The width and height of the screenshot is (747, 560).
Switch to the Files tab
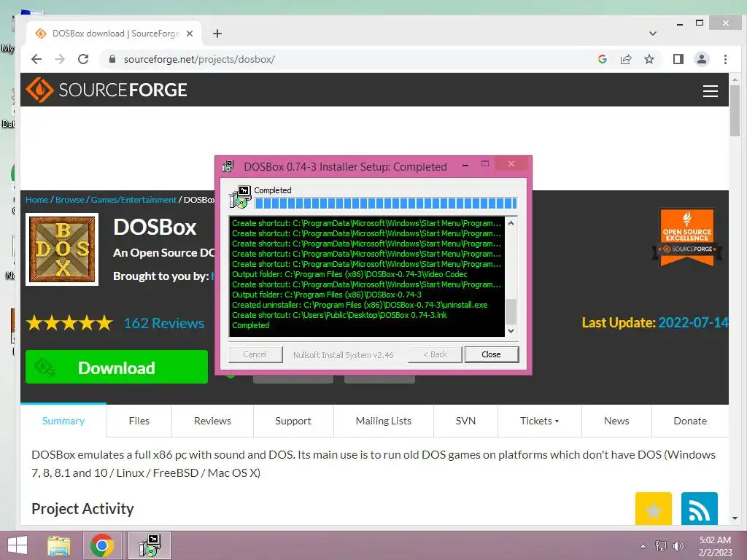[x=139, y=421]
